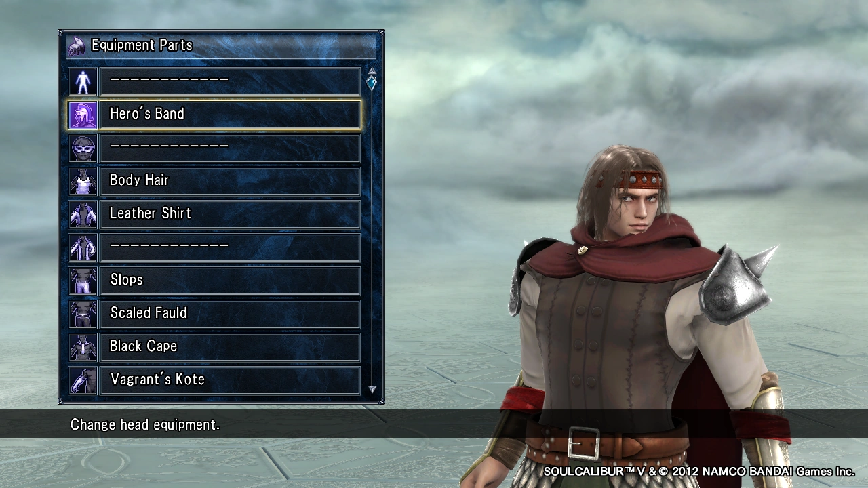Select the Vagrant's Kote entry

click(230, 380)
